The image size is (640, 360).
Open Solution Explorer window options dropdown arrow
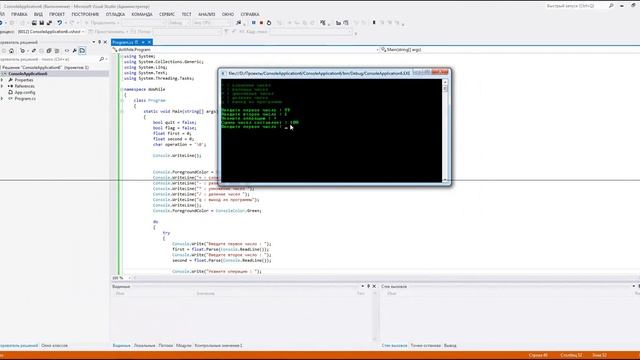click(93, 42)
